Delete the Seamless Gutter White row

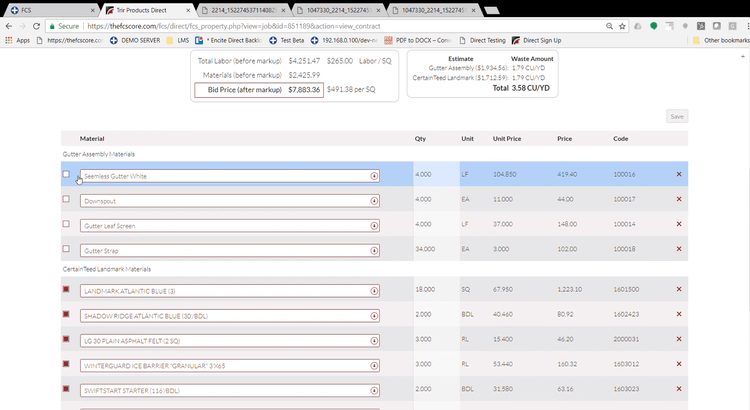(x=679, y=174)
